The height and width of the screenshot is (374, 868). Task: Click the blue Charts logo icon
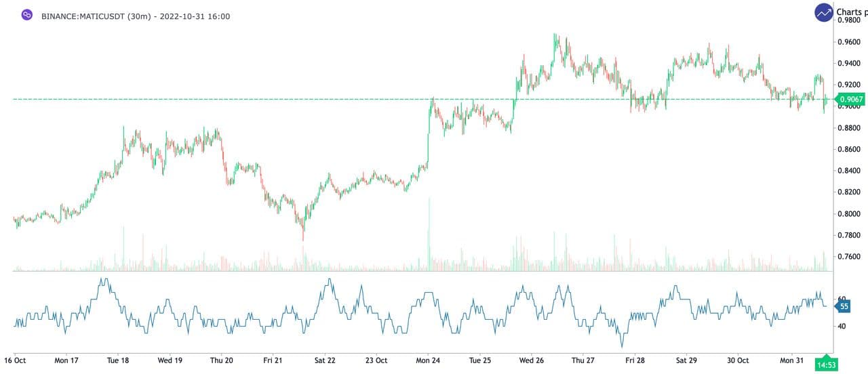click(x=825, y=12)
